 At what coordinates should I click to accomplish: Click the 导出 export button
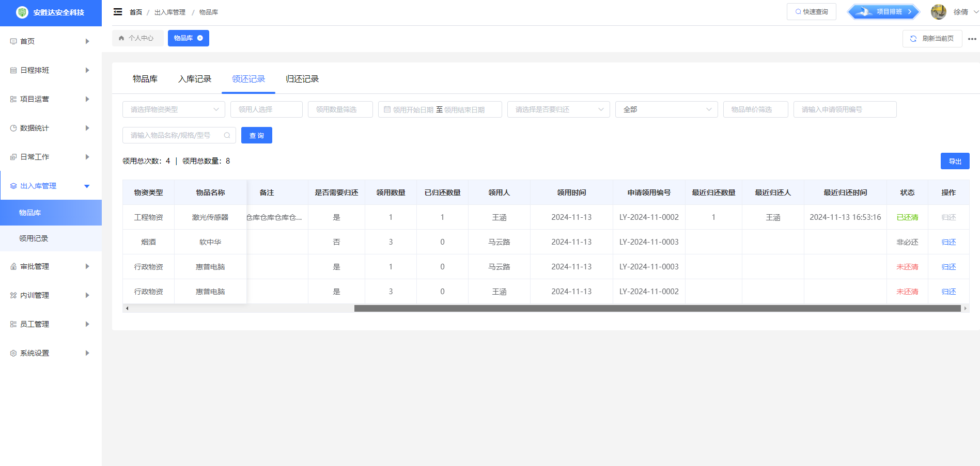pos(955,161)
